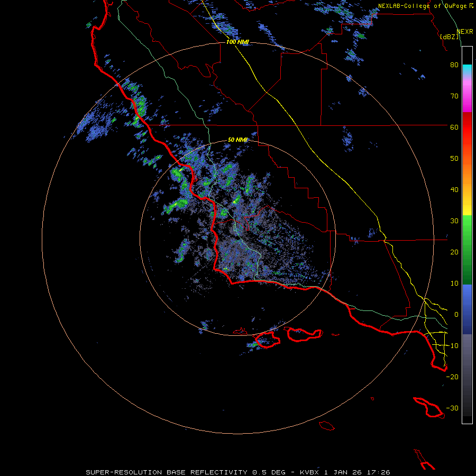Click the 50 NMI range ring label
Image resolution: width=476 pixels, height=476 pixels.
click(237, 140)
